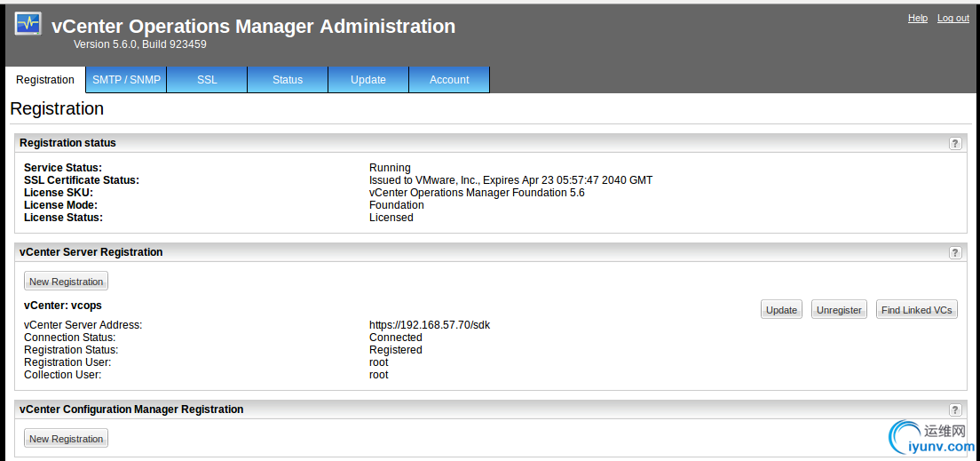Open help for Registration status panel
This screenshot has width=980, height=461.
955,143
